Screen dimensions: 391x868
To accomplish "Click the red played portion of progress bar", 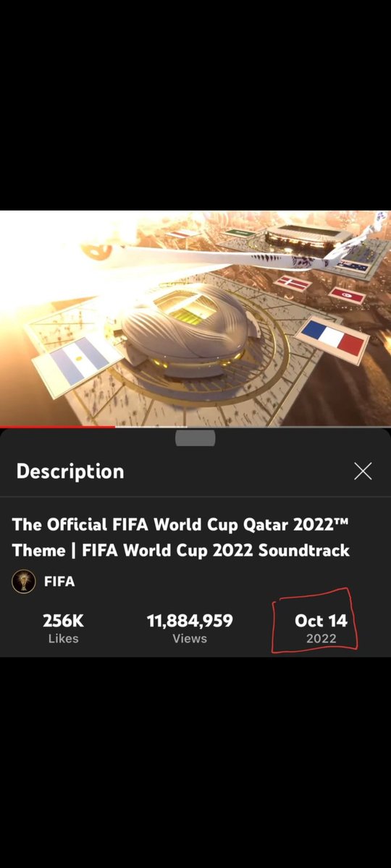I will [x=57, y=427].
